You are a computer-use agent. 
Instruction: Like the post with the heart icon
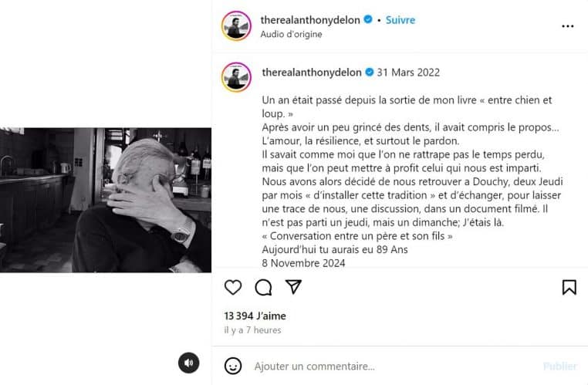(233, 287)
